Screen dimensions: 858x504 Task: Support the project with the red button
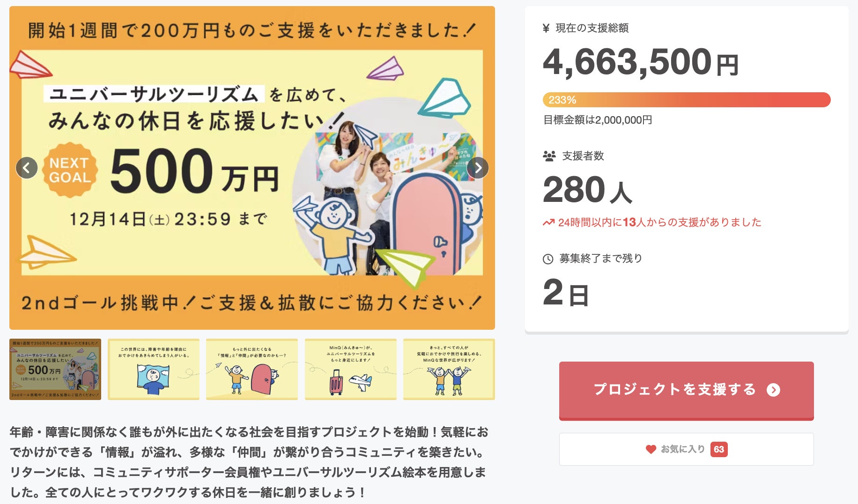pos(674,390)
